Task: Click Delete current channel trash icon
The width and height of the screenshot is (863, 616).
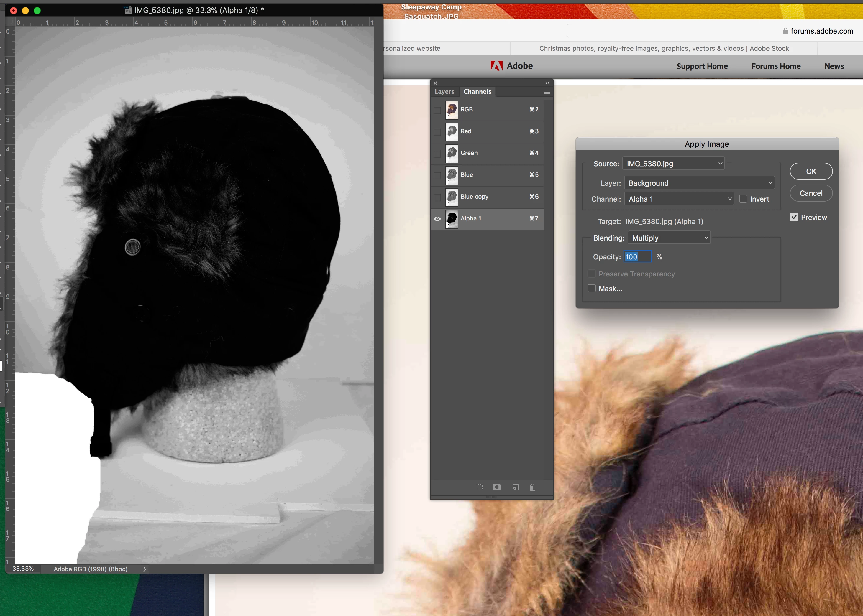Action: [532, 487]
